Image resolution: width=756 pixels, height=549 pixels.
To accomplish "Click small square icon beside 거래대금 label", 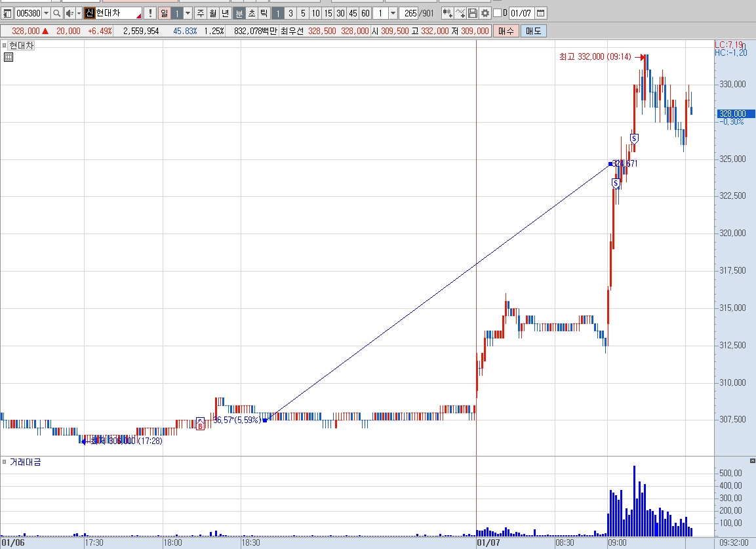I will pyautogui.click(x=4, y=462).
